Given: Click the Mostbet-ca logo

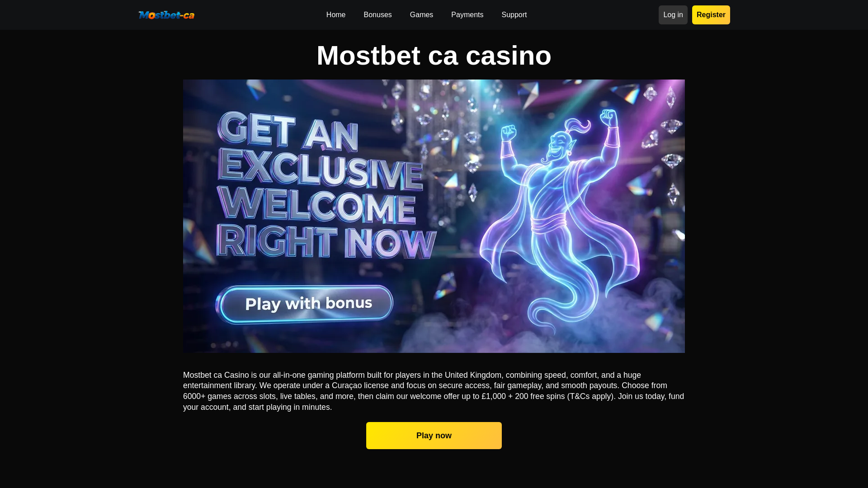Looking at the screenshot, I should coord(166,15).
